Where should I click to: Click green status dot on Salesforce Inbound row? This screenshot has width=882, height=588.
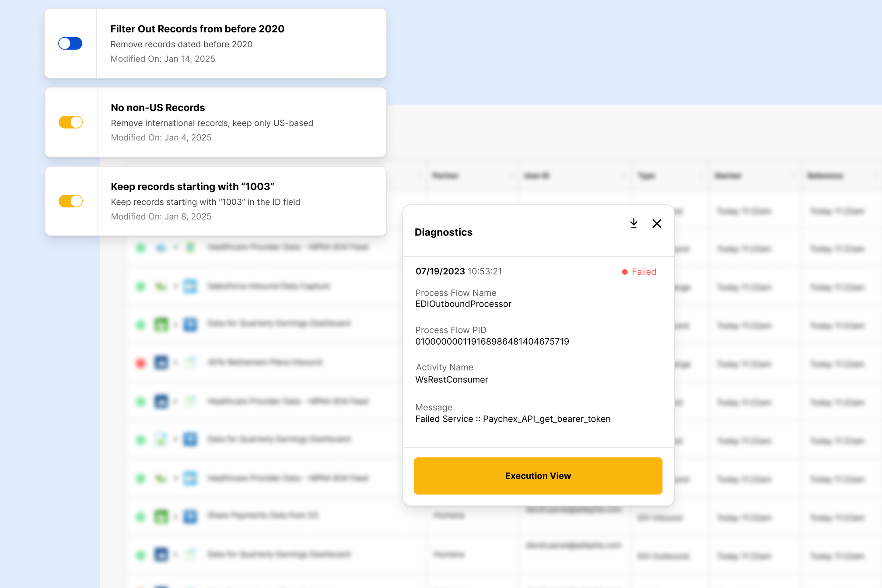click(140, 287)
